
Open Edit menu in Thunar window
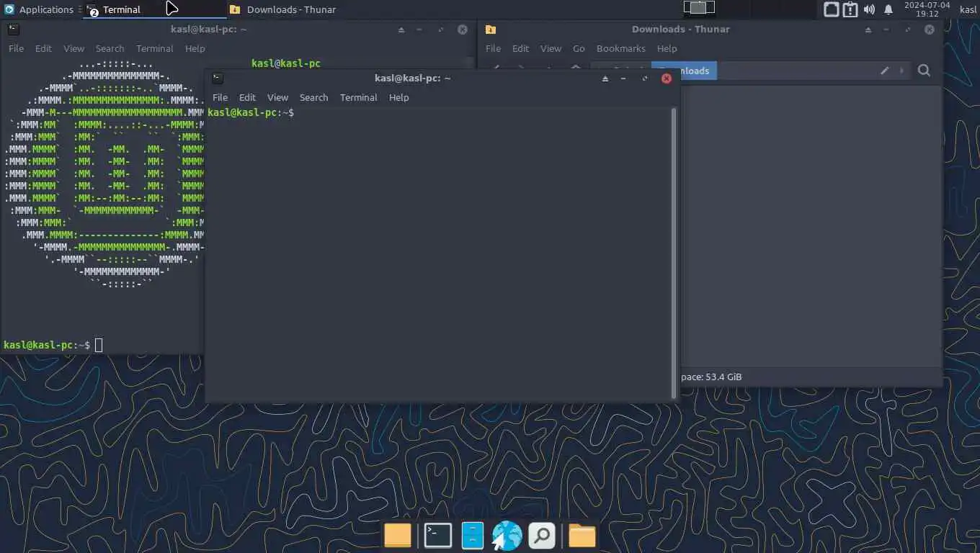coord(520,48)
